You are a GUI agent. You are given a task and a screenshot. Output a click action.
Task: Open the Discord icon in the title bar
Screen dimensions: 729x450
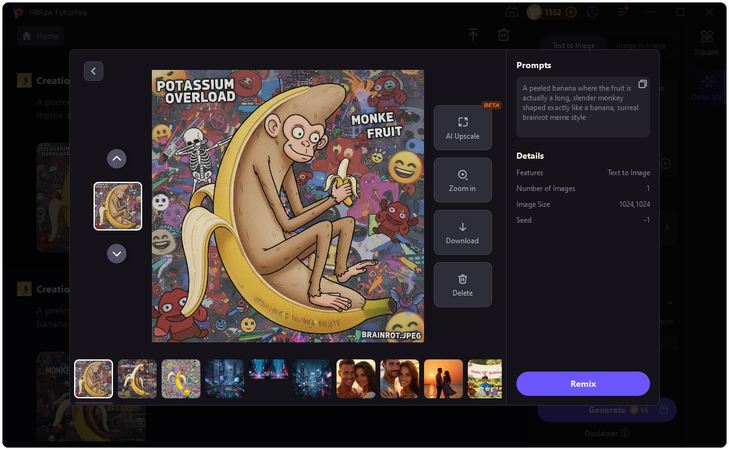[x=512, y=13]
